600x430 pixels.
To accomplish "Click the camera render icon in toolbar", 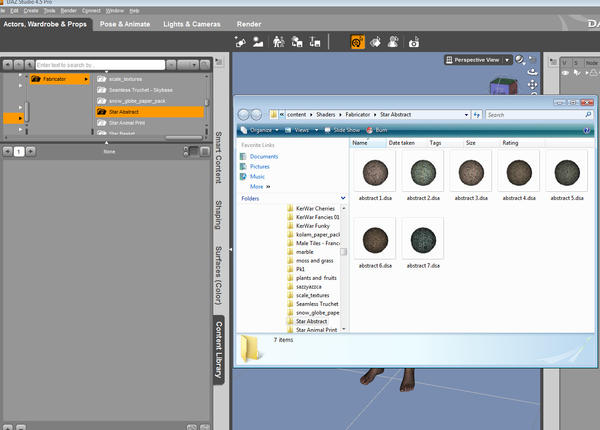I will [x=414, y=42].
